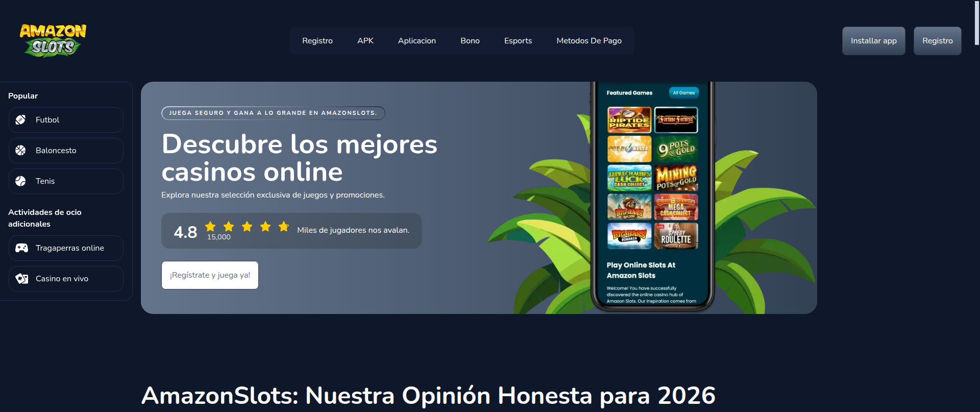Click the Tenis ball icon
The image size is (980, 412).
(20, 181)
